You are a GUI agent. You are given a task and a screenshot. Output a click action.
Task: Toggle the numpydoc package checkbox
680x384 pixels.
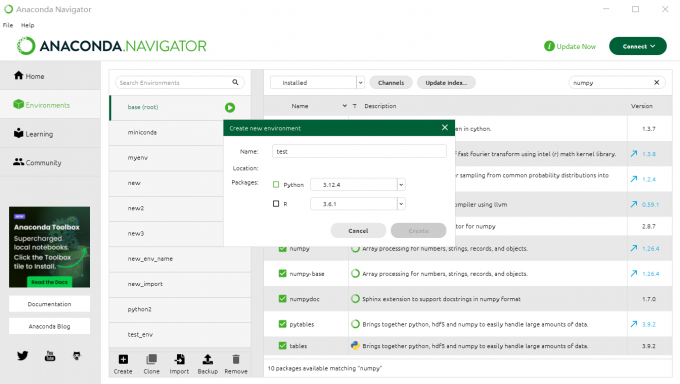282,299
